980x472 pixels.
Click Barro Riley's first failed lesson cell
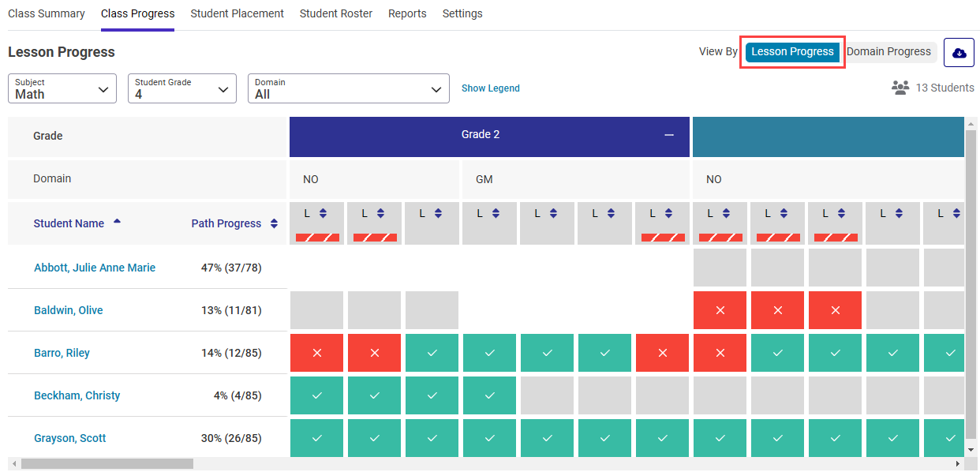point(317,353)
